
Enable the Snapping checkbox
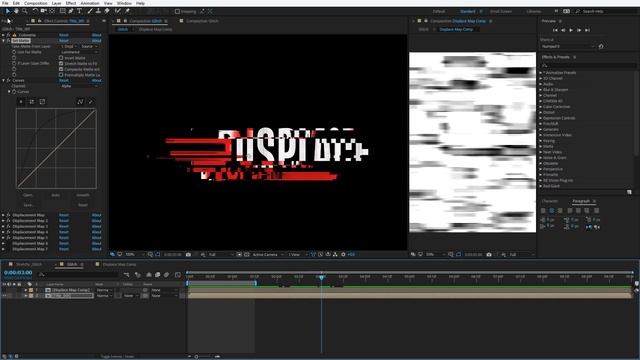pyautogui.click(x=178, y=11)
